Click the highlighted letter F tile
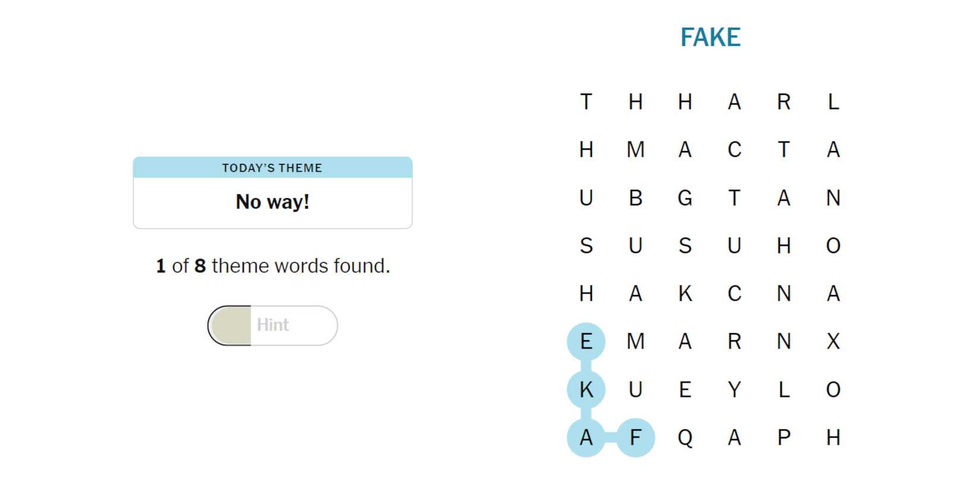Image resolution: width=980 pixels, height=490 pixels. [x=636, y=438]
